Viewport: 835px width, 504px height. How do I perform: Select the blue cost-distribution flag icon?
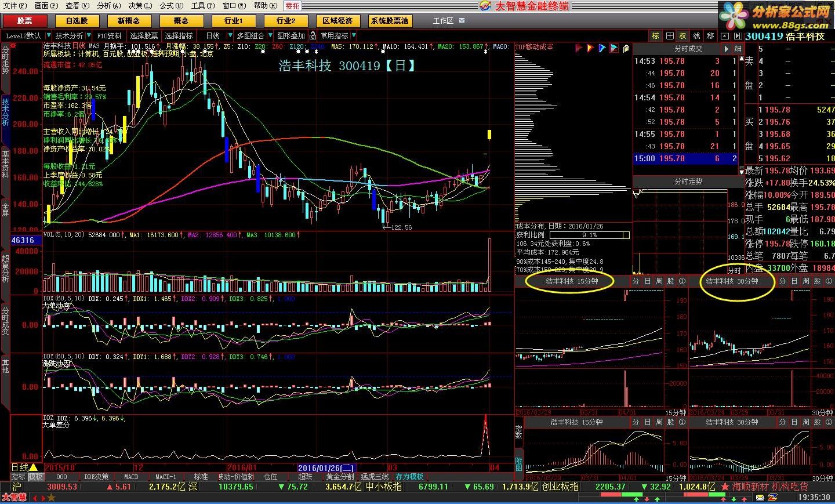[602, 48]
